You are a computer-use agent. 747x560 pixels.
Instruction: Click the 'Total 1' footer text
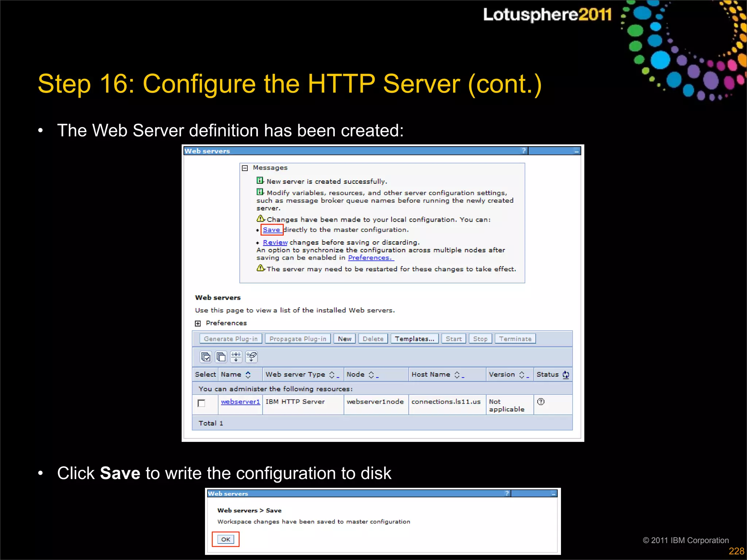click(x=211, y=423)
